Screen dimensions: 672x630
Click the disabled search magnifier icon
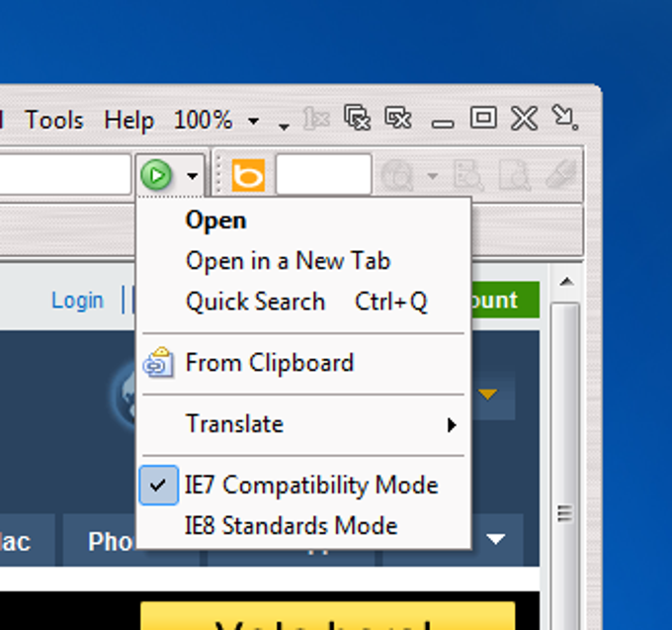coord(397,175)
